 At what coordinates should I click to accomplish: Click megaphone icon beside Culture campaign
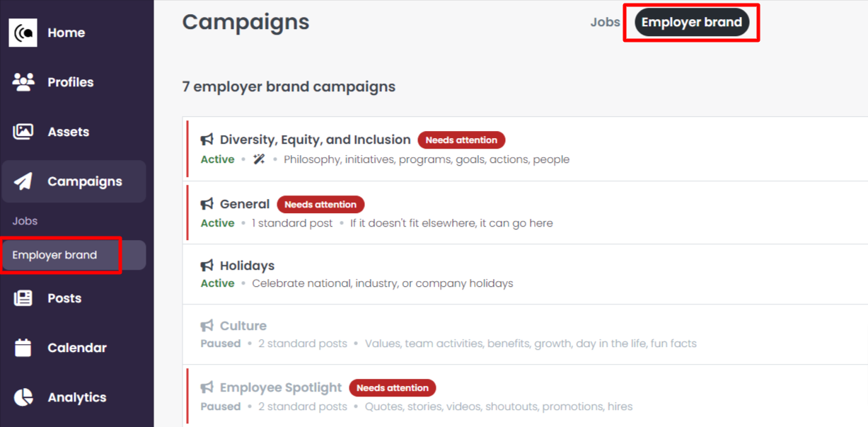[x=207, y=326]
